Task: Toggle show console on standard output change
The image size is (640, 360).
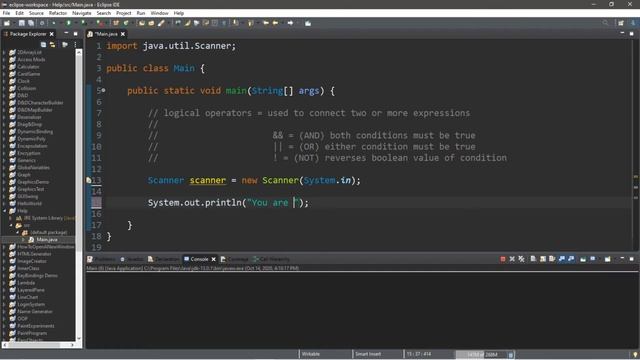Action: click(562, 259)
